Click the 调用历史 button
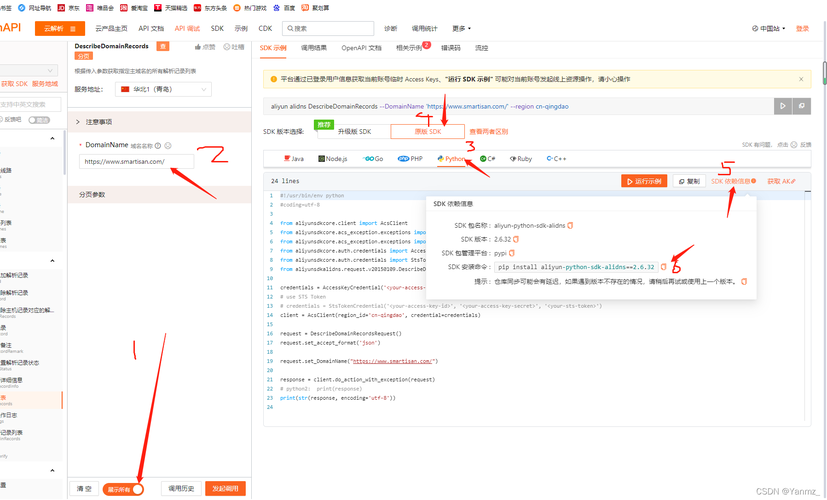The height and width of the screenshot is (500, 827). click(x=181, y=488)
